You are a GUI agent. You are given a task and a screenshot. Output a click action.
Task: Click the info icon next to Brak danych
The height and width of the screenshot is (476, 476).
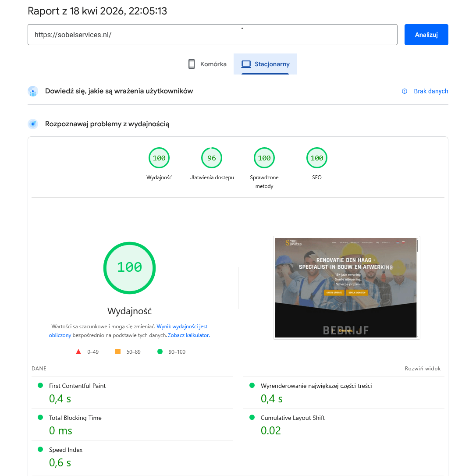coord(405,91)
